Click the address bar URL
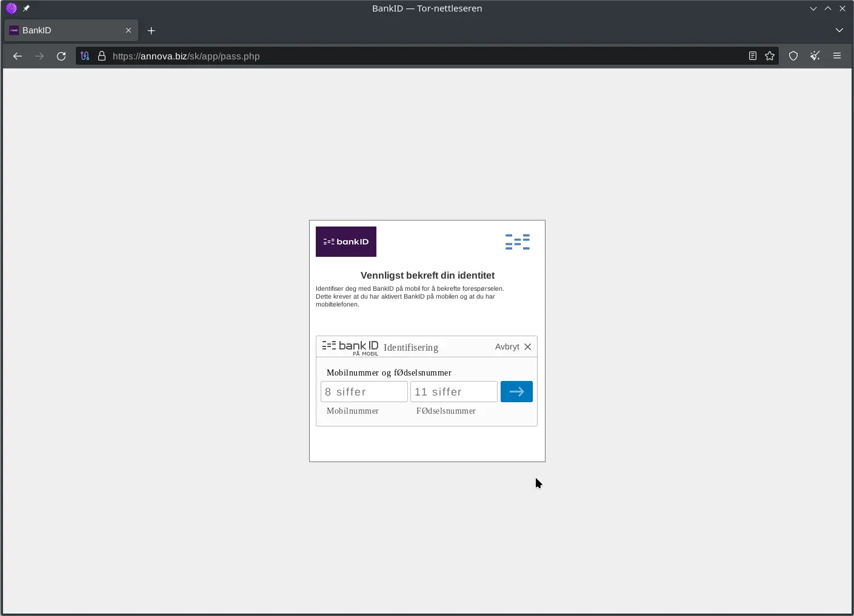The height and width of the screenshot is (616, 854). (186, 56)
